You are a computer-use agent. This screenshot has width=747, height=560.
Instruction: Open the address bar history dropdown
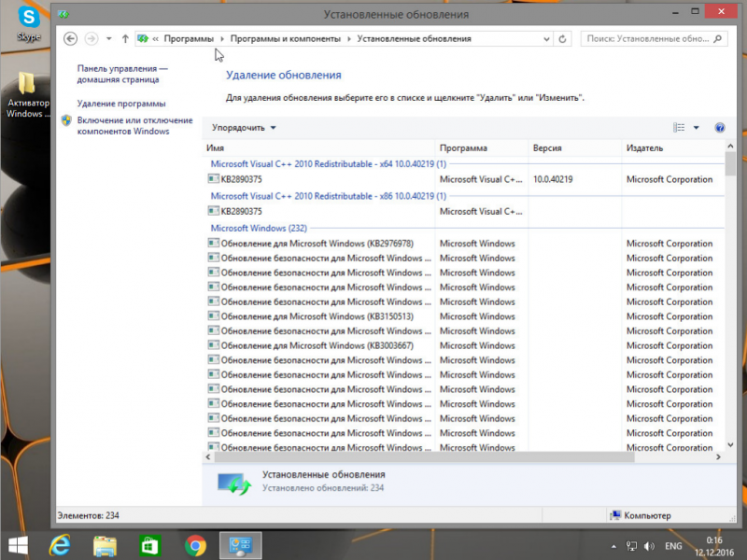pos(546,39)
